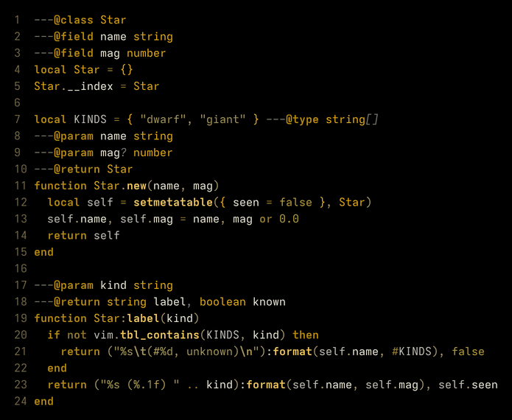Click the self.seen expression on line 23
The height and width of the screenshot is (420, 512).
click(468, 385)
